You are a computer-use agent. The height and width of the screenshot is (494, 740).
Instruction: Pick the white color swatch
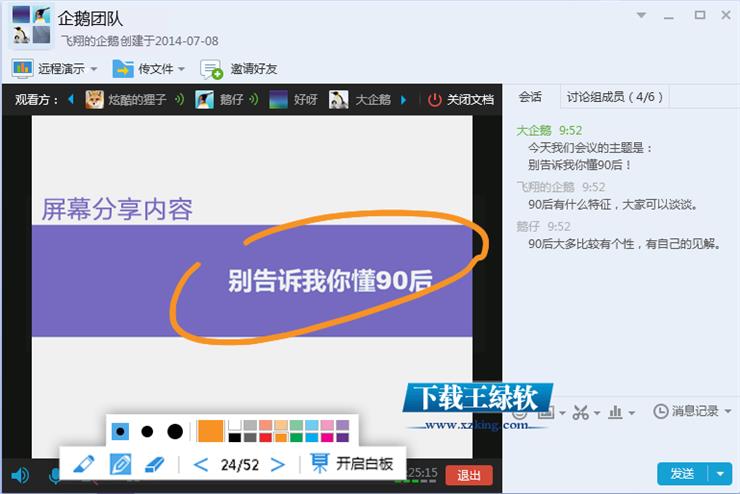[235, 425]
